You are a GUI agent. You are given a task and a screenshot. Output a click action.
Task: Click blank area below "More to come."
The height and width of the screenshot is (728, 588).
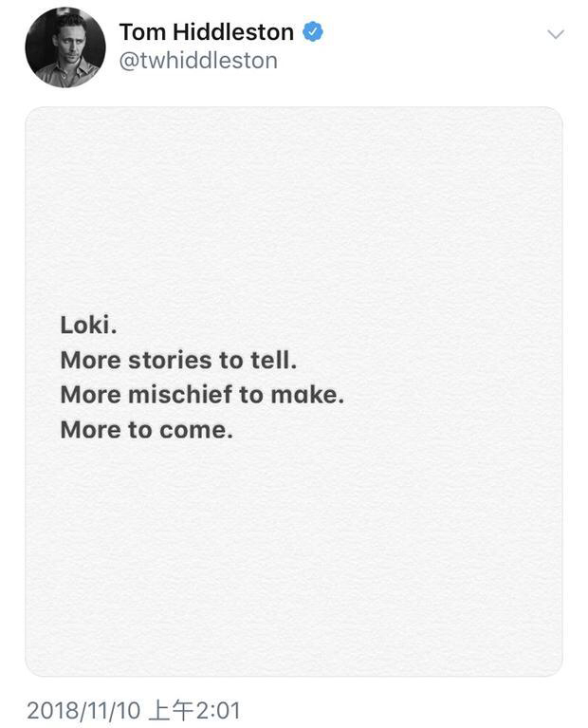(293, 560)
